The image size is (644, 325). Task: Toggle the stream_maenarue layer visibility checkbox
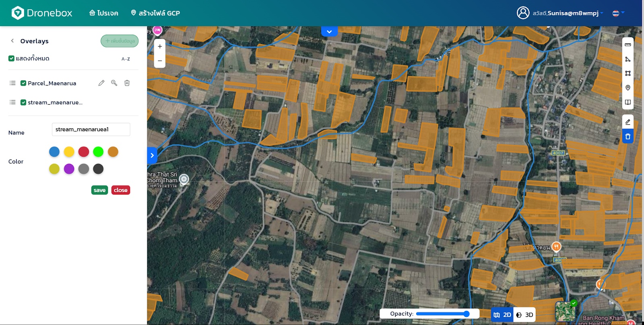(x=23, y=102)
